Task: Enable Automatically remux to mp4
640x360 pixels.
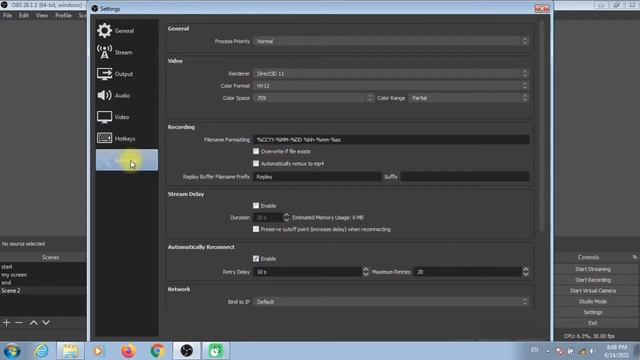Action: (x=256, y=164)
